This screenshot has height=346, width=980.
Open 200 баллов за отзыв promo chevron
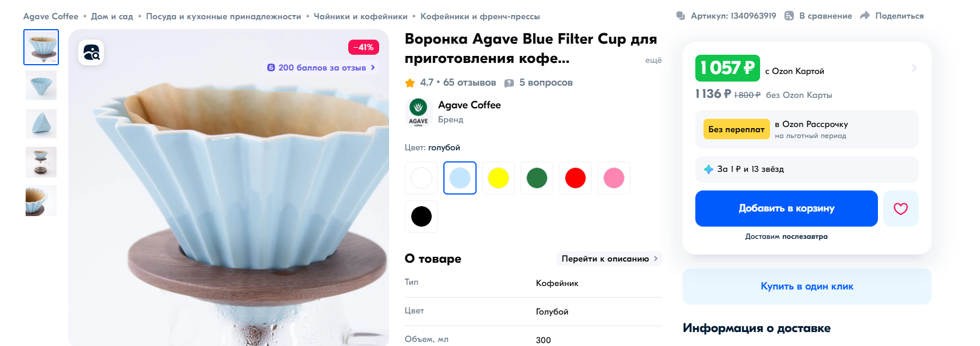point(373,68)
